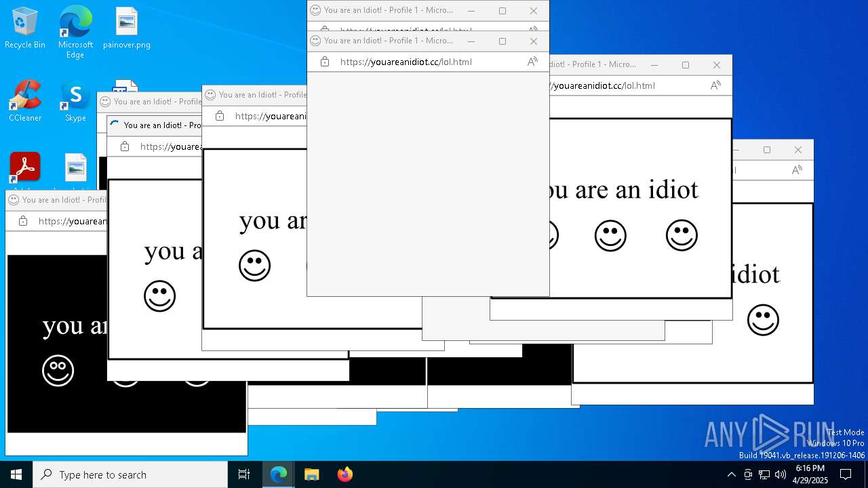Maximize the right-side window showing 'ou are an idiot'
Screen dimensions: 868x488
pos(686,65)
